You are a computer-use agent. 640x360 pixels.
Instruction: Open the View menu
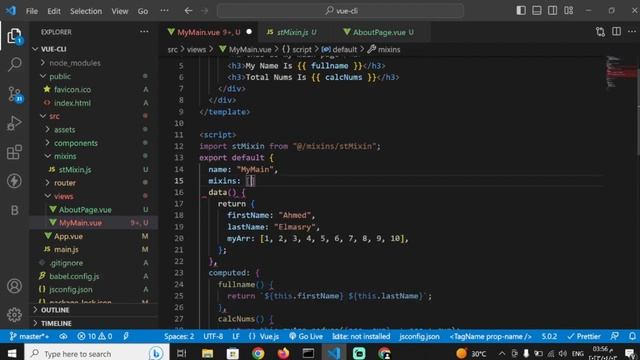coord(120,11)
